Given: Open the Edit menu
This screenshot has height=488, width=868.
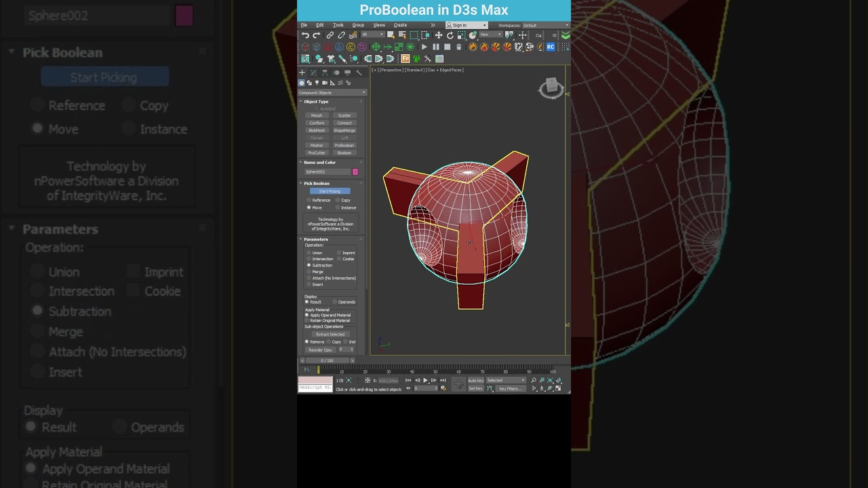Looking at the screenshot, I should [x=319, y=25].
